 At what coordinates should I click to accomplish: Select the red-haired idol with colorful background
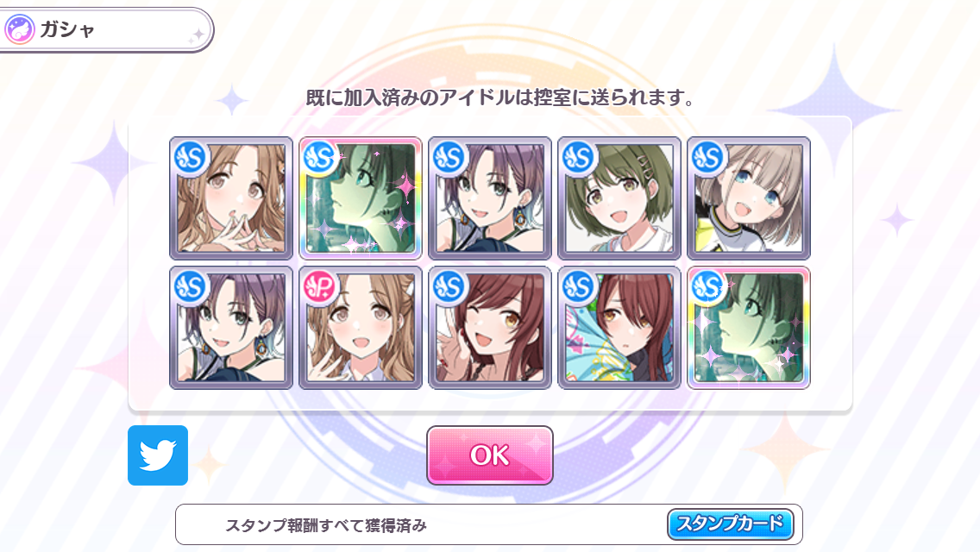click(x=619, y=328)
